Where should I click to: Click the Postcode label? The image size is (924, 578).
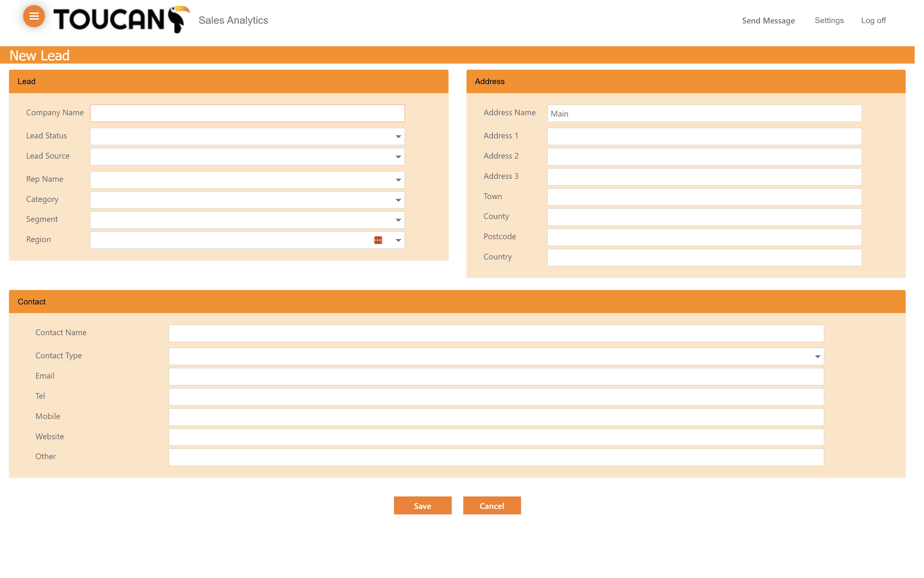pyautogui.click(x=500, y=237)
